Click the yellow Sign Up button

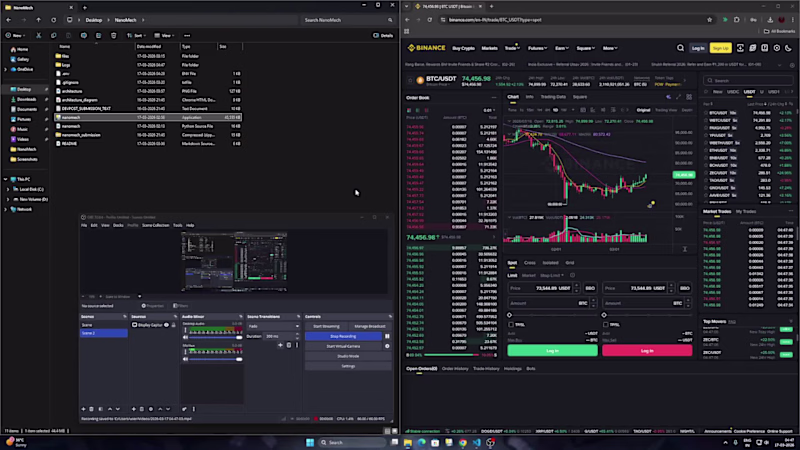(x=720, y=48)
